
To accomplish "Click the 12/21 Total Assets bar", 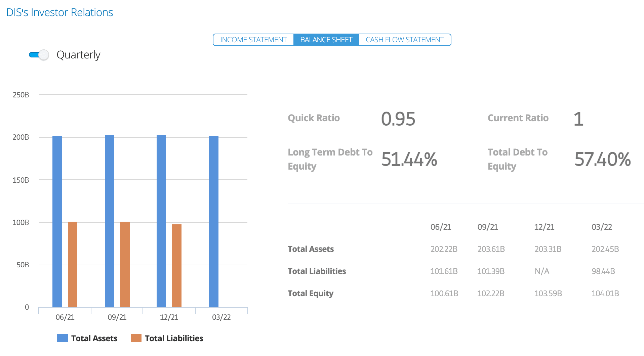I will [x=161, y=221].
